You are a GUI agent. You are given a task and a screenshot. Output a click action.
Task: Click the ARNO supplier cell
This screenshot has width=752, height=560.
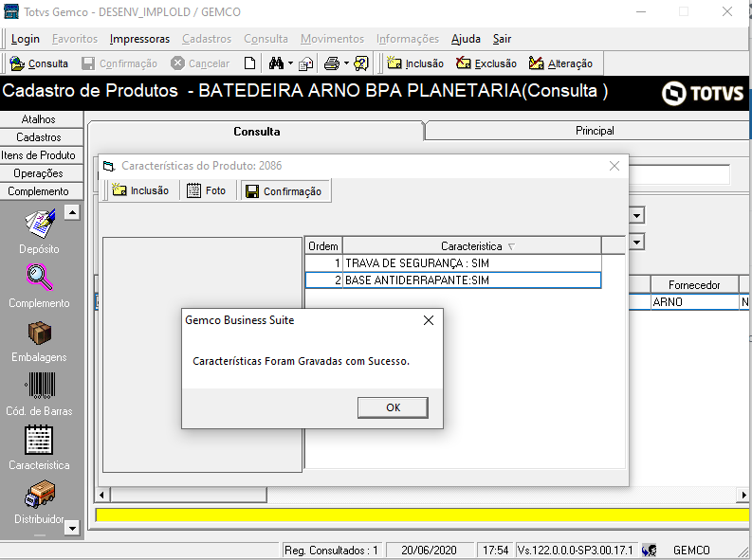(694, 302)
